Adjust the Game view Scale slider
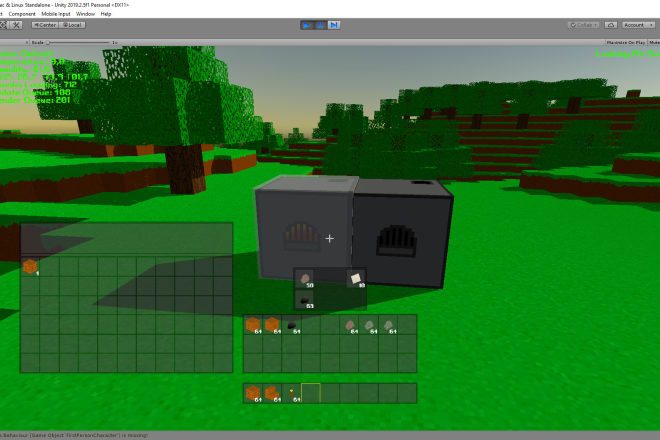Screen dimensions: 660x440 78,43
